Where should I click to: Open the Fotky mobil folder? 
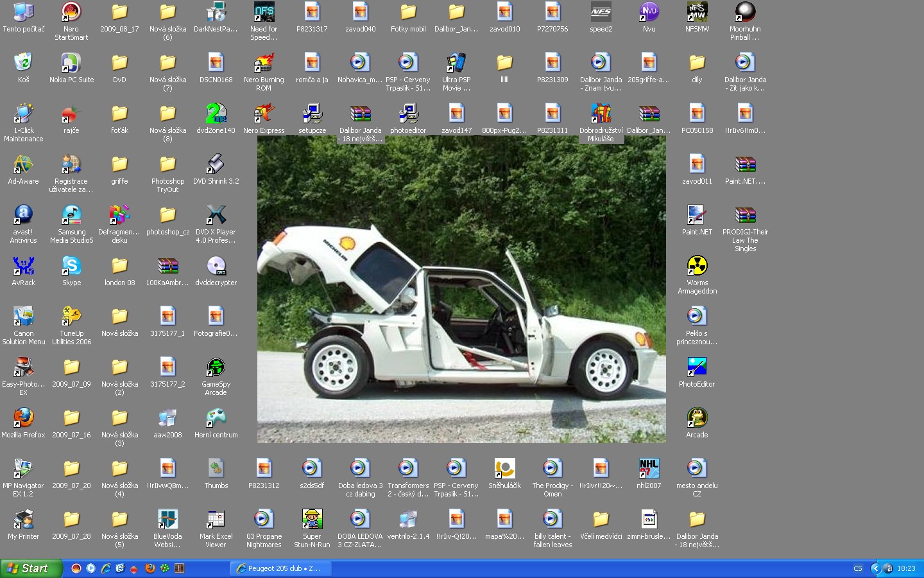point(408,12)
